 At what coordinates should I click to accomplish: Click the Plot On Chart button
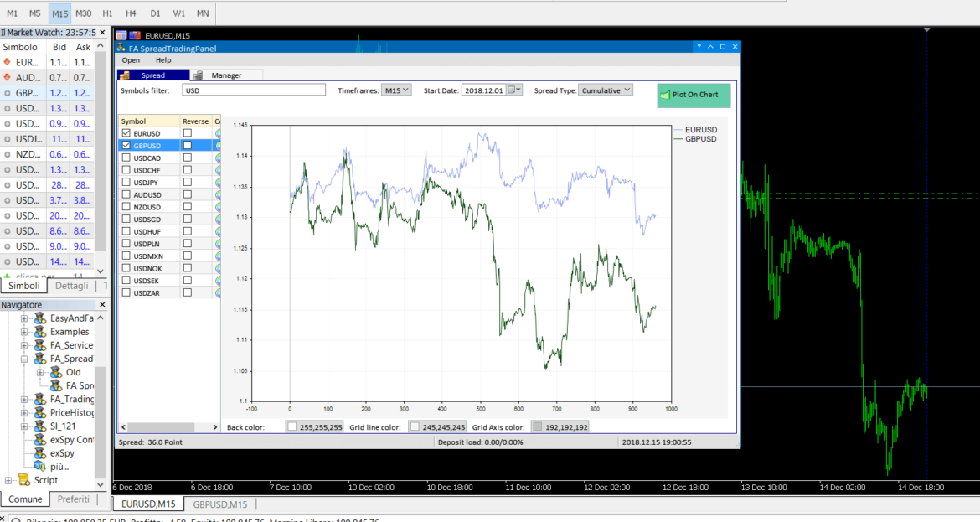tap(694, 95)
